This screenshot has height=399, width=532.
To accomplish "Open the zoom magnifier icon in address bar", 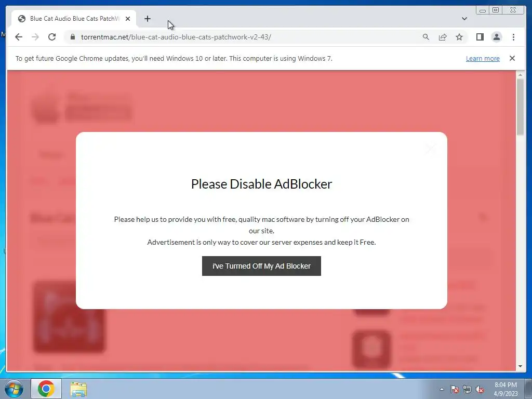I will point(426,37).
